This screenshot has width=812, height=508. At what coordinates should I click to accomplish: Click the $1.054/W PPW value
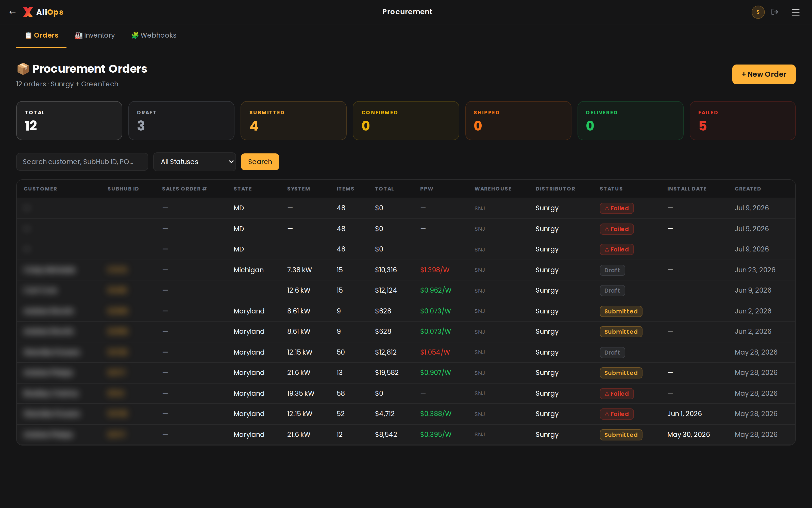tap(435, 352)
